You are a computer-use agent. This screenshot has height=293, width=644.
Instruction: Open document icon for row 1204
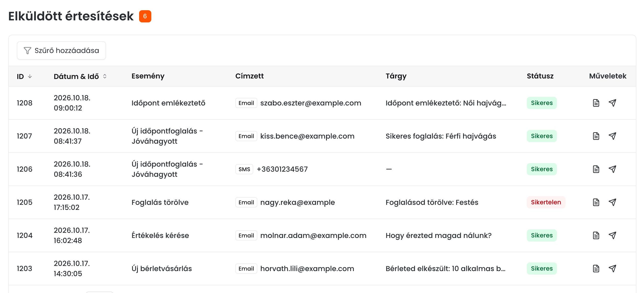point(596,235)
